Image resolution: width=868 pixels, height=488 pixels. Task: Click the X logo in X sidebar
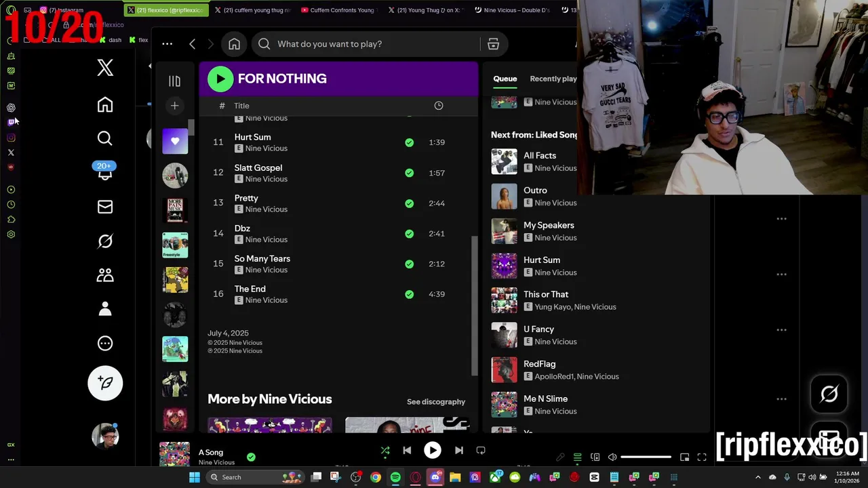coord(105,68)
